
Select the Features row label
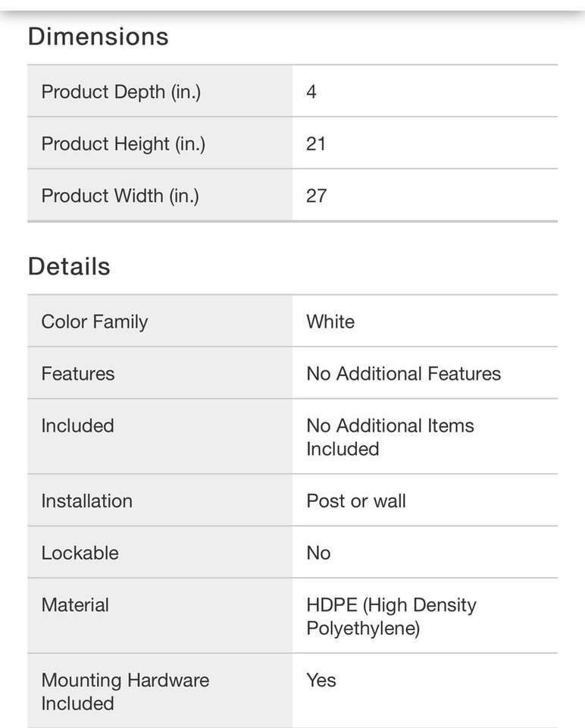[77, 374]
